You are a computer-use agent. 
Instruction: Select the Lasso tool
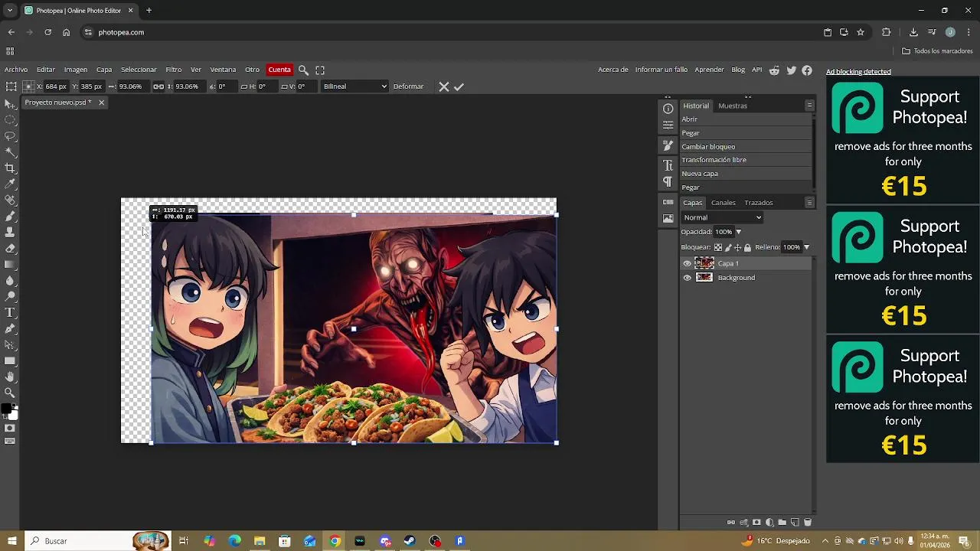point(10,135)
